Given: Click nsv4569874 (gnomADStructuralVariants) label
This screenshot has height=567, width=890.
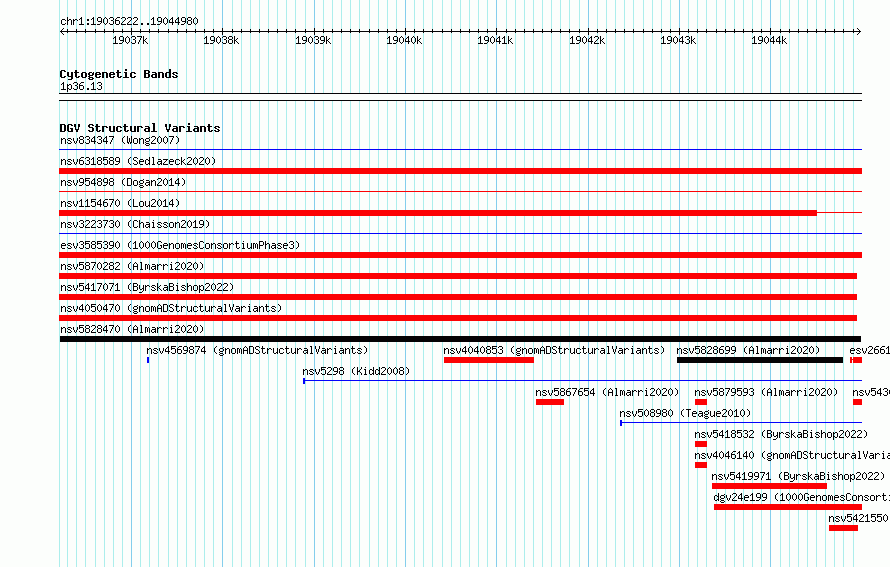Looking at the screenshot, I should (257, 350).
